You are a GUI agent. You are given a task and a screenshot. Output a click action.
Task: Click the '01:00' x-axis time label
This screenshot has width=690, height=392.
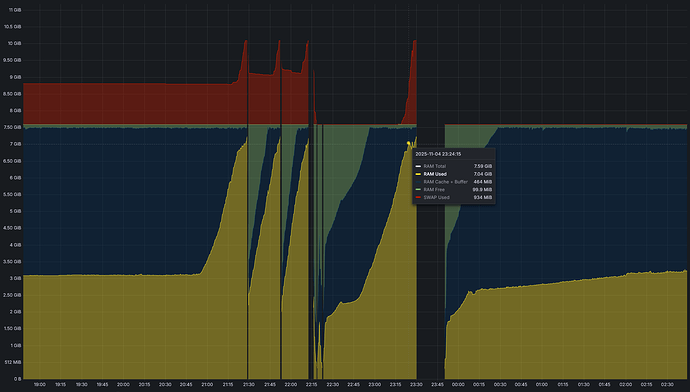point(542,385)
